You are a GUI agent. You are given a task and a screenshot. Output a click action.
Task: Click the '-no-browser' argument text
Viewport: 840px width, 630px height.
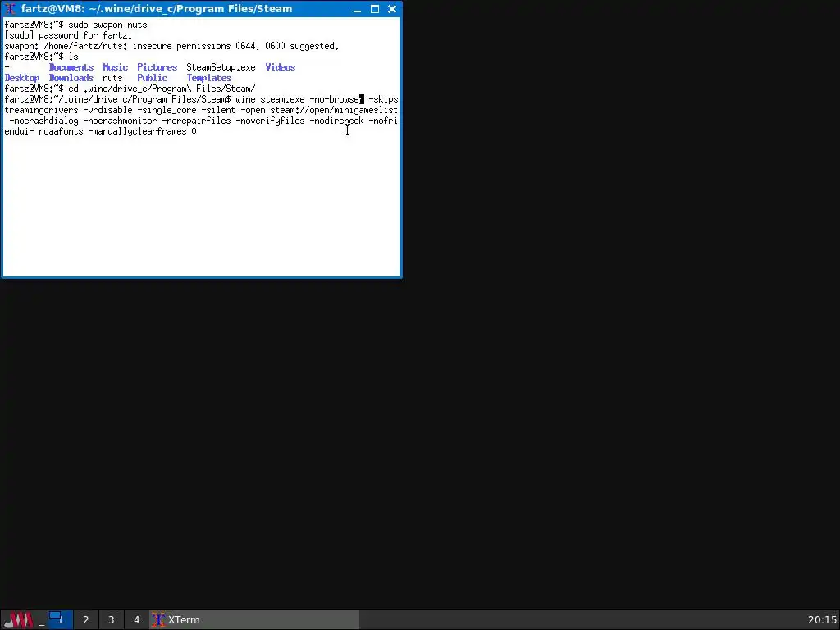[x=336, y=99]
